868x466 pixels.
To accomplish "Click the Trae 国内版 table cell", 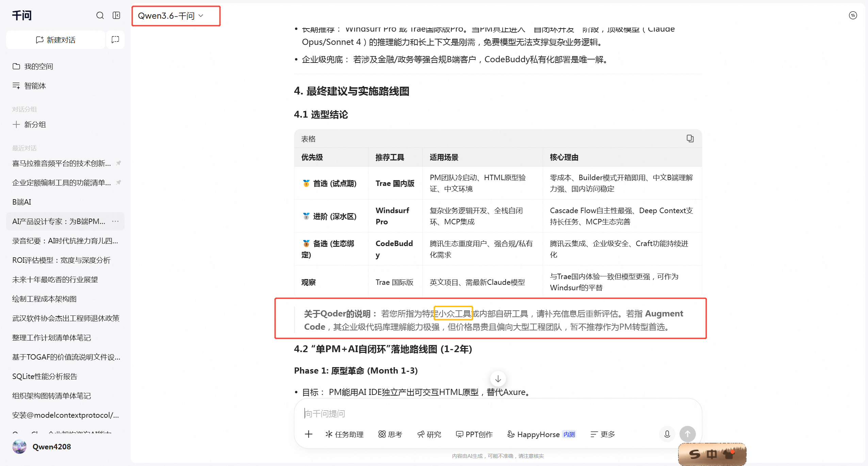I will pyautogui.click(x=395, y=183).
